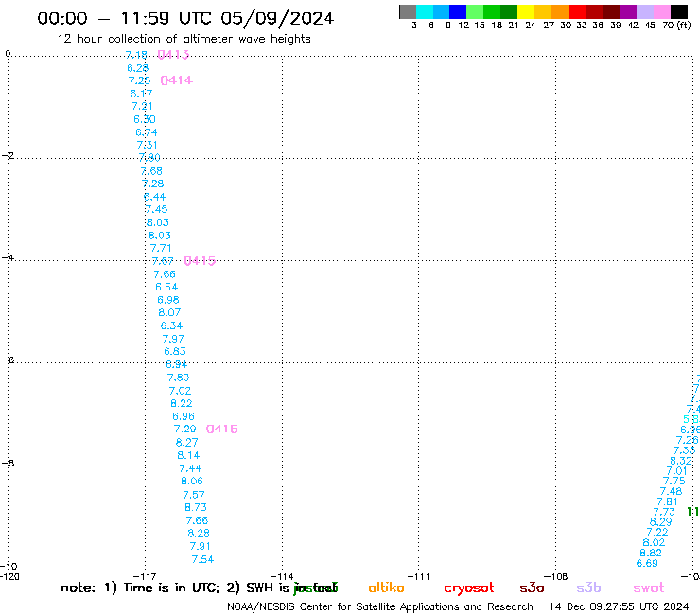Click the wave height value 6.74
Screen dimensions: 700x615
[147, 132]
